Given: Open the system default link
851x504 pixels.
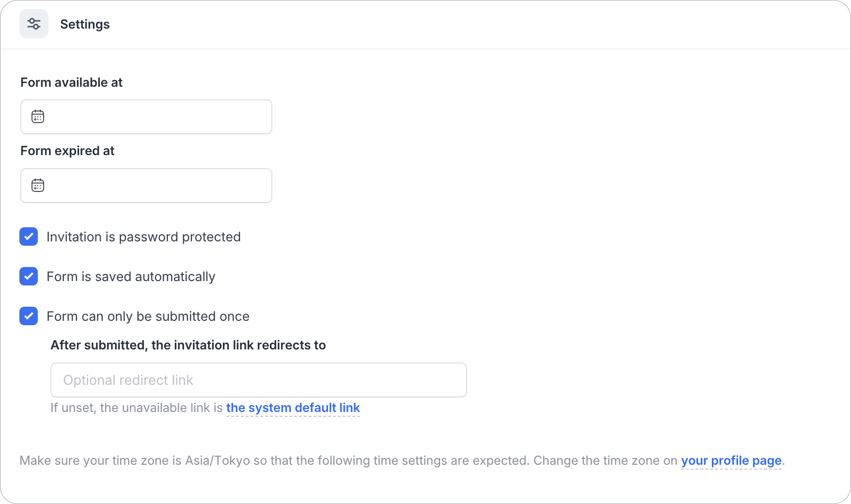Looking at the screenshot, I should tap(293, 408).
